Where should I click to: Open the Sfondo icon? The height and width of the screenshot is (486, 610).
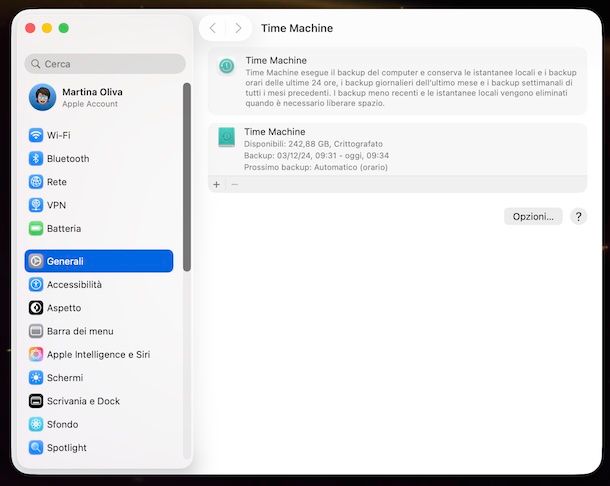tap(36, 424)
